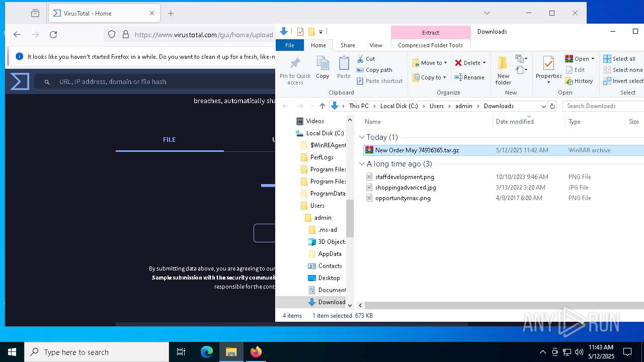Sort by the Name column header

tap(372, 122)
